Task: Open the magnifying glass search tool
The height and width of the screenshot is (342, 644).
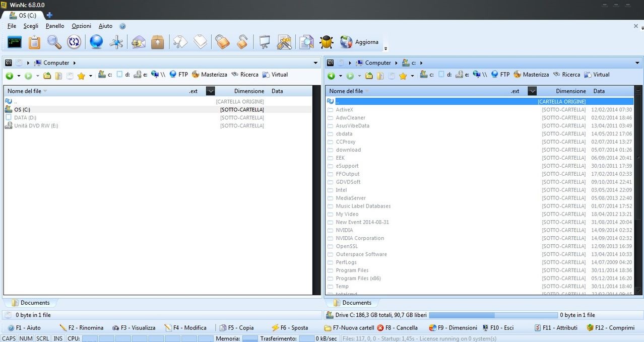Action: point(54,42)
